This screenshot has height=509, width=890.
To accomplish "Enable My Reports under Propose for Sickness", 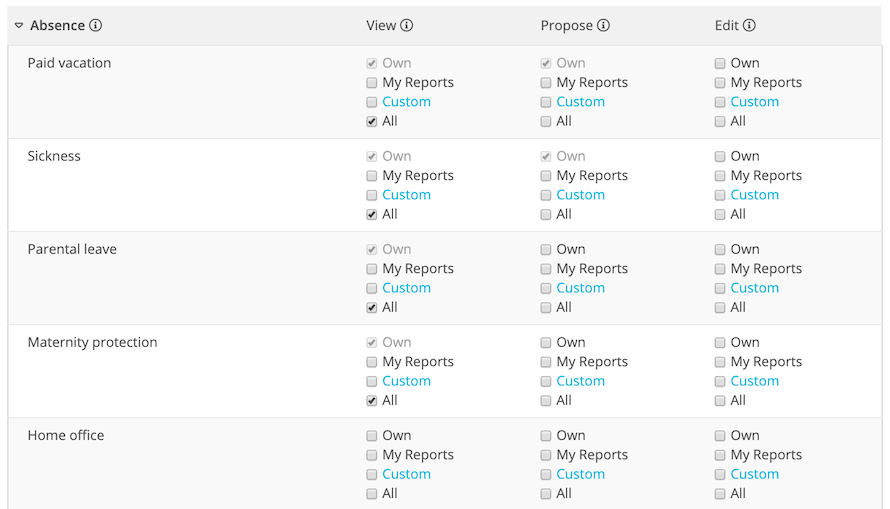I will [x=546, y=176].
